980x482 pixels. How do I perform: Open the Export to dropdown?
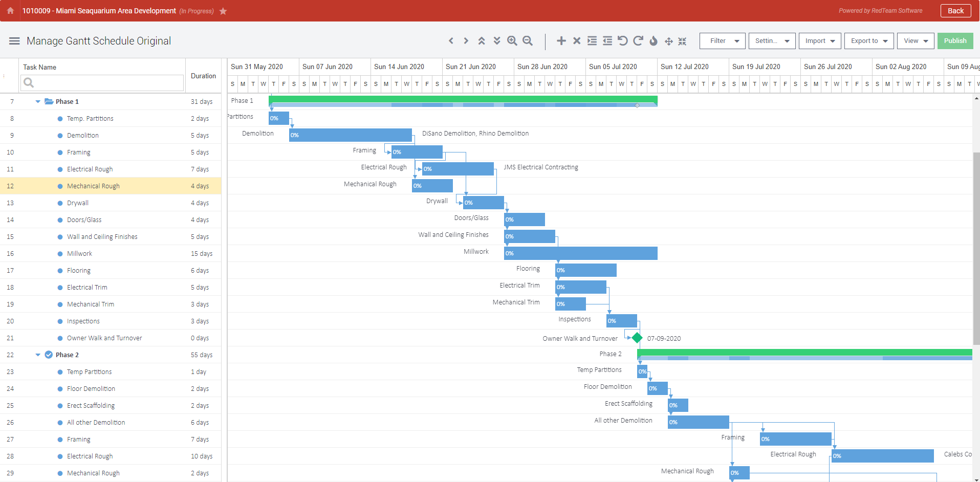coord(869,41)
